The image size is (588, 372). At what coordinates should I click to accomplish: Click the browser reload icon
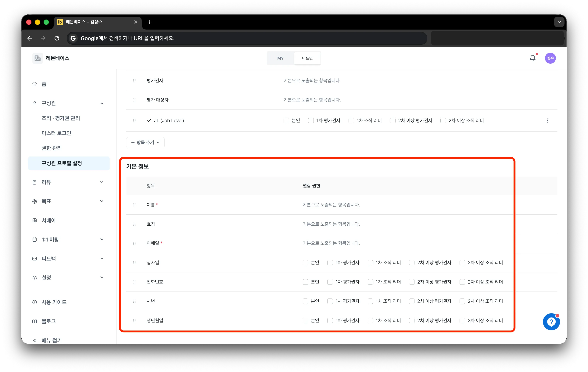point(57,38)
